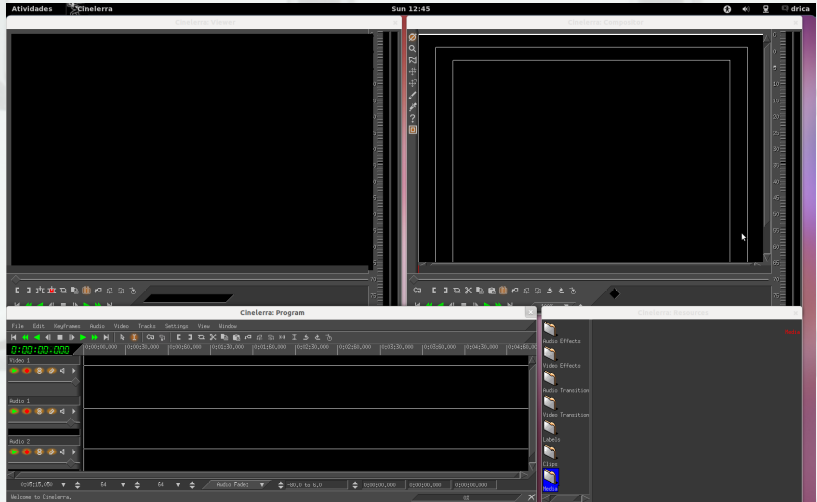The width and height of the screenshot is (817, 502).
Task: Open the Audio Effects folder
Action: (x=550, y=328)
